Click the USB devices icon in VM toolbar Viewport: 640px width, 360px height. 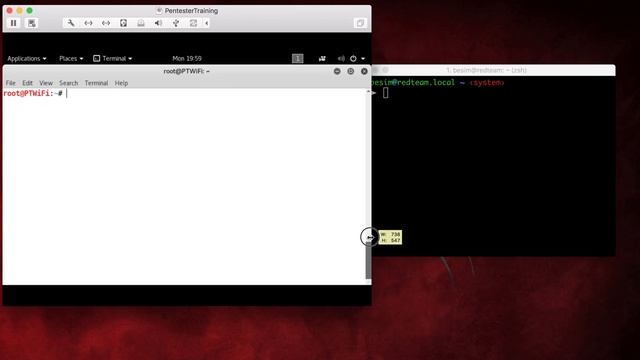coord(176,23)
